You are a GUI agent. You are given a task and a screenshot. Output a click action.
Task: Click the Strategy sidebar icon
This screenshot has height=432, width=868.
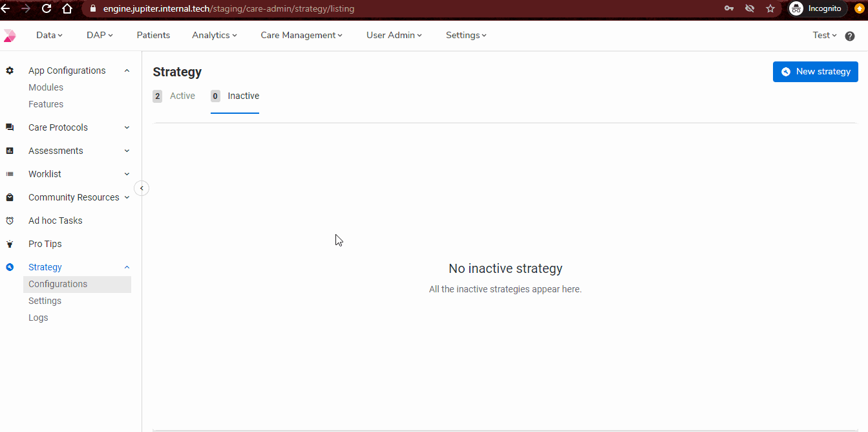(10, 267)
